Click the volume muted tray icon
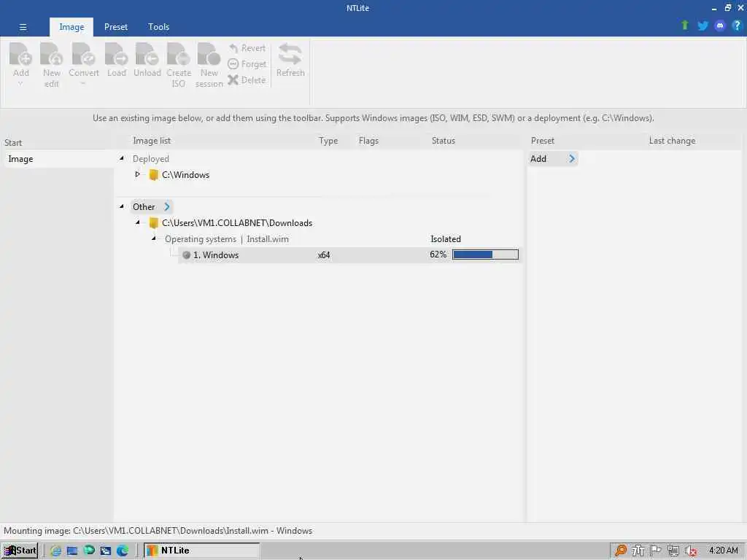747x560 pixels. coord(690,551)
